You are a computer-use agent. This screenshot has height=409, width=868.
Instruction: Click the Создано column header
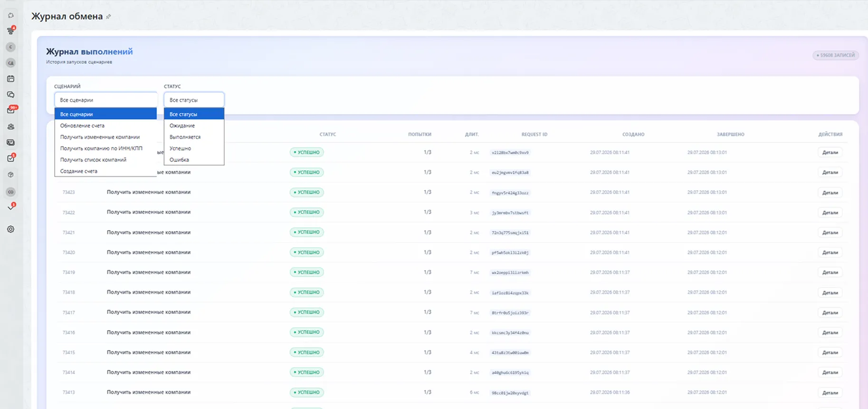[x=633, y=135]
